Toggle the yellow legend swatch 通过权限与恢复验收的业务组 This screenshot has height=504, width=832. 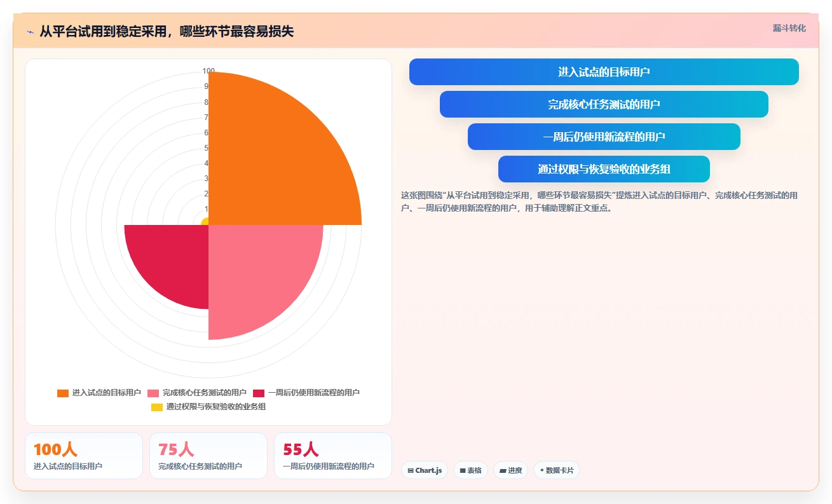(156, 407)
